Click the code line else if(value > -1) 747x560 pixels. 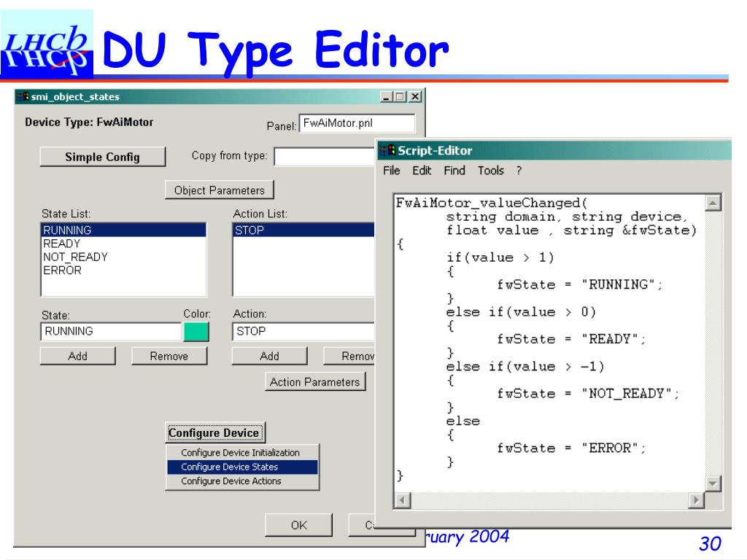click(x=525, y=367)
